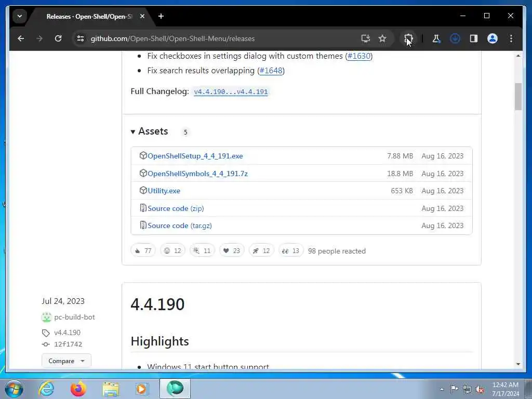Viewport: 532px width, 399px height.
Task: Click the install app icon in address bar
Action: 365,38
